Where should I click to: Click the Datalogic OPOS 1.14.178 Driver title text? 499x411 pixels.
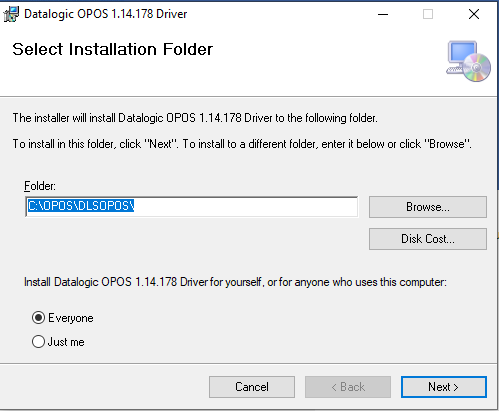[x=106, y=14]
